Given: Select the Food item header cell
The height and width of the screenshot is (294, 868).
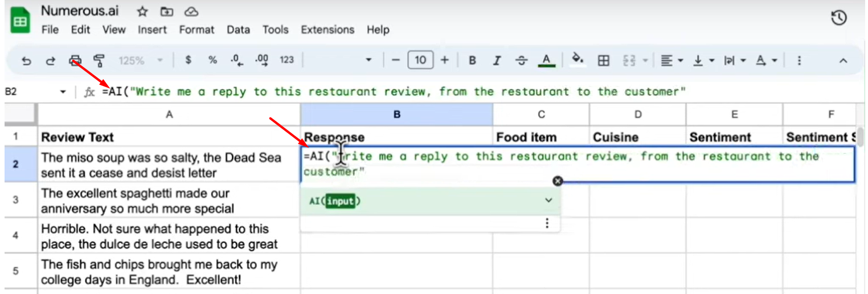Looking at the screenshot, I should [541, 137].
